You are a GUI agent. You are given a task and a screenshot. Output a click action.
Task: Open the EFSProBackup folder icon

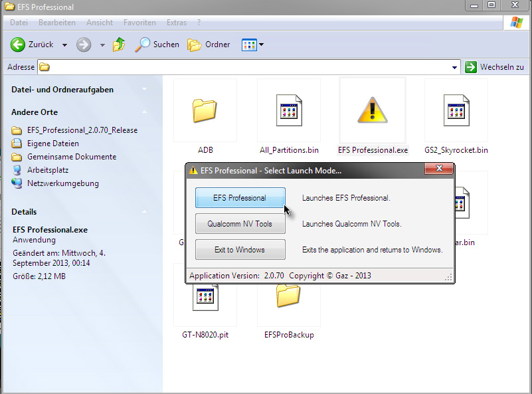click(289, 295)
